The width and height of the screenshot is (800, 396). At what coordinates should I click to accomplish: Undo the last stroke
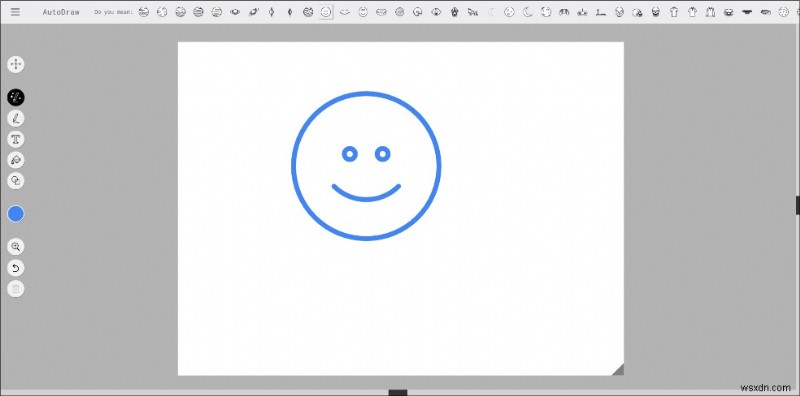point(16,268)
